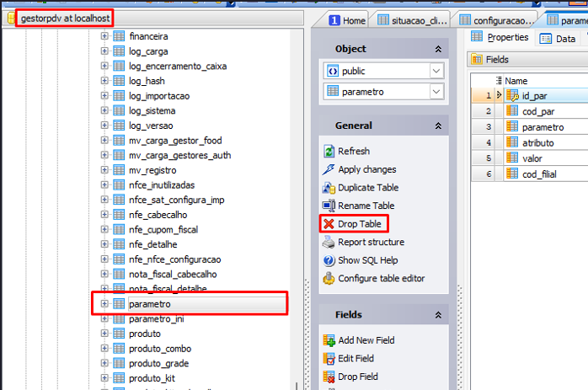Click the Report structure printer icon
This screenshot has width=588, height=390.
click(329, 243)
